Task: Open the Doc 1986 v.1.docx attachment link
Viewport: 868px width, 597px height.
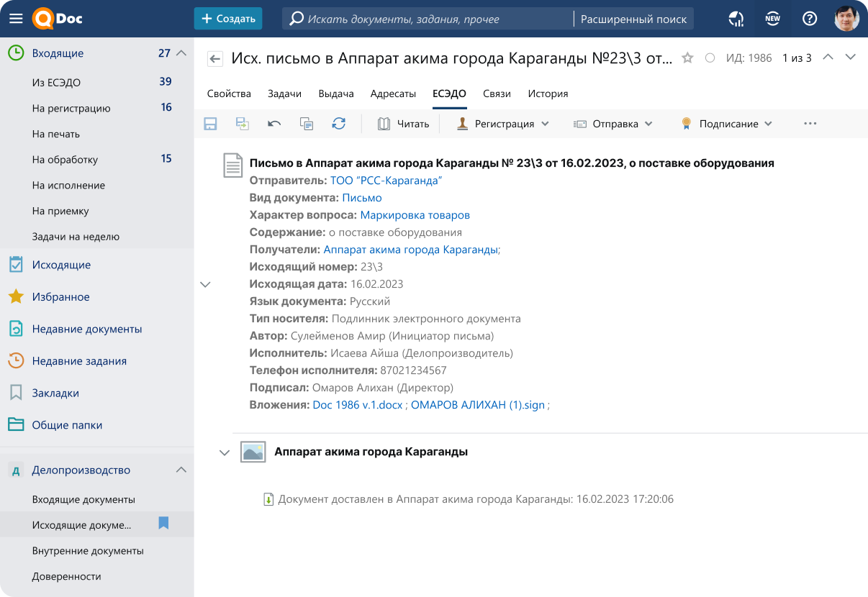Action: (357, 405)
